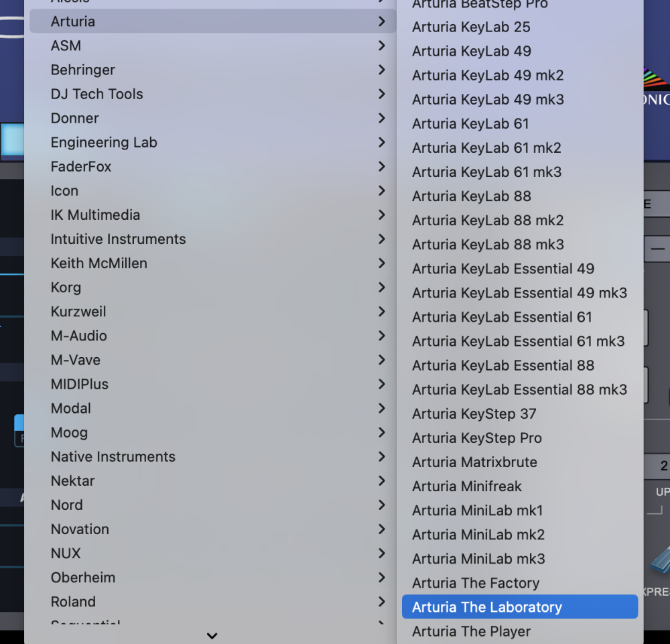Choose Oberheim from the manufacturer list
670x644 pixels.
(x=212, y=578)
